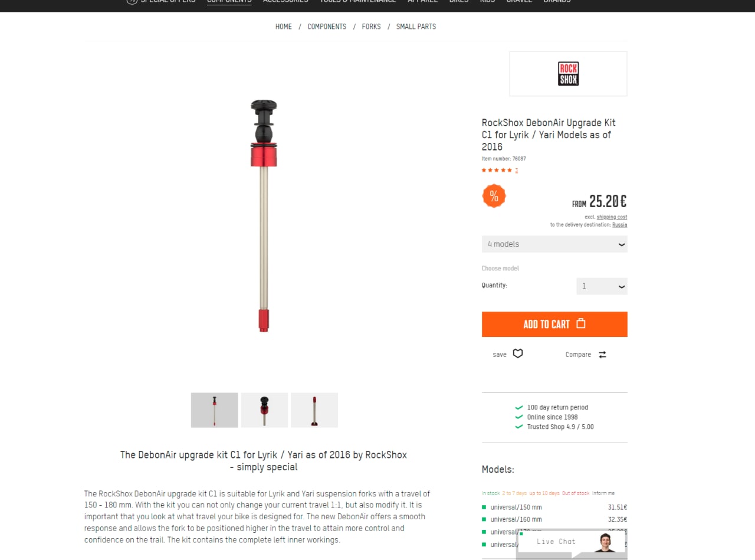
Task: Go to Components in the breadcrumb
Action: coord(327,27)
